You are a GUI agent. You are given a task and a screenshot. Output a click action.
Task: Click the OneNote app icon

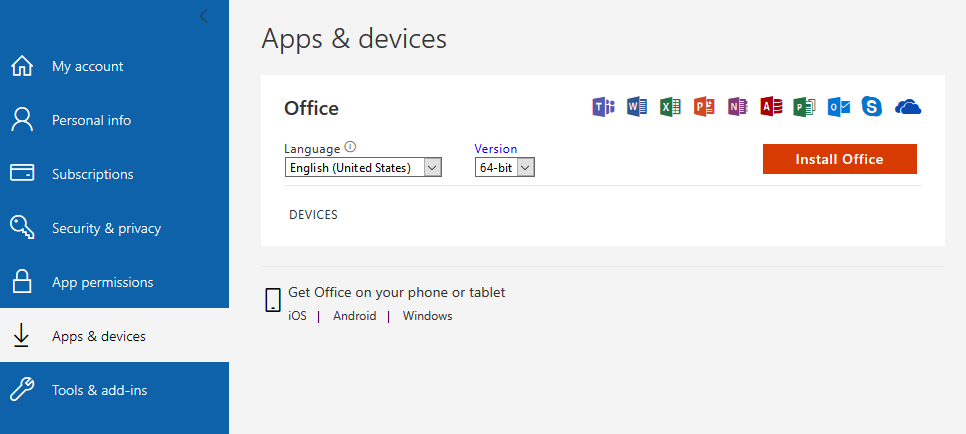coord(737,107)
